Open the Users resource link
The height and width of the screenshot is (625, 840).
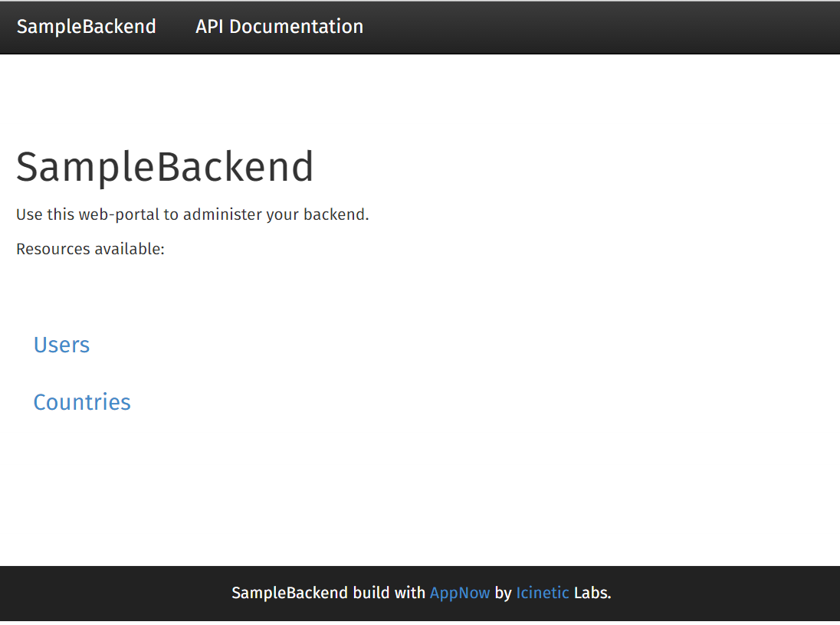(61, 345)
